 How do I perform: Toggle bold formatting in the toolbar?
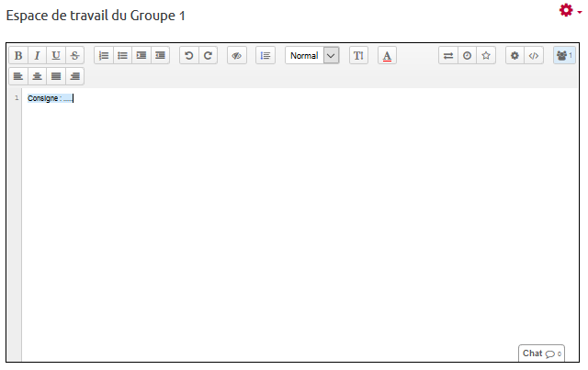tap(17, 56)
